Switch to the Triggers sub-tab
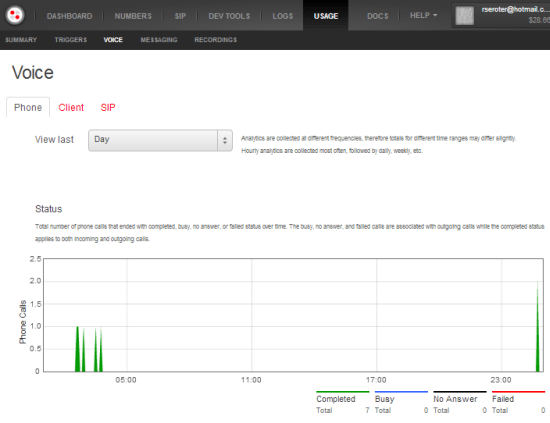550x423 pixels. tap(71, 40)
